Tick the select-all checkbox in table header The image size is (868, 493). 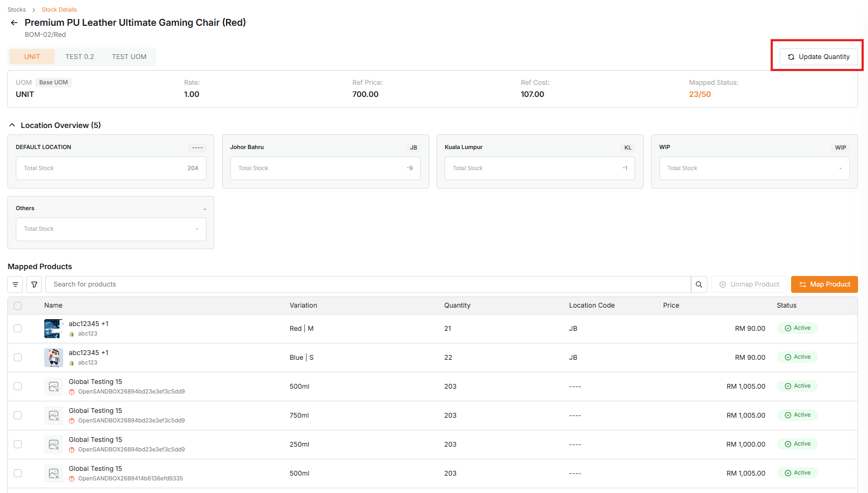pyautogui.click(x=18, y=305)
